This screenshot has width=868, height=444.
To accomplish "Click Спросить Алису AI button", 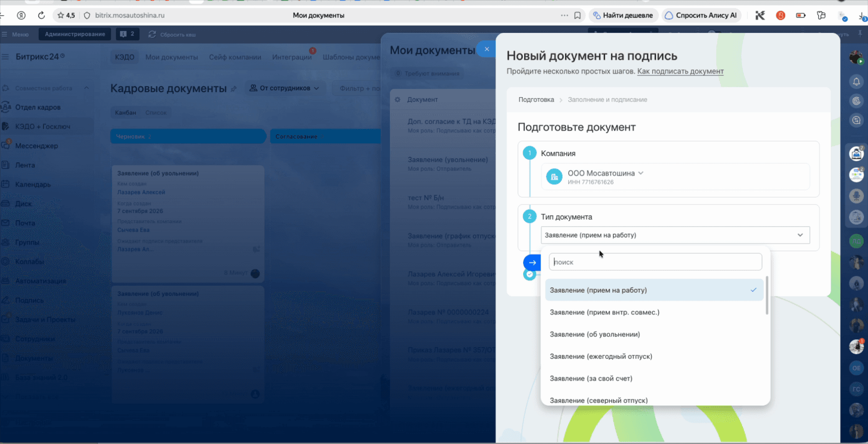I will [702, 15].
